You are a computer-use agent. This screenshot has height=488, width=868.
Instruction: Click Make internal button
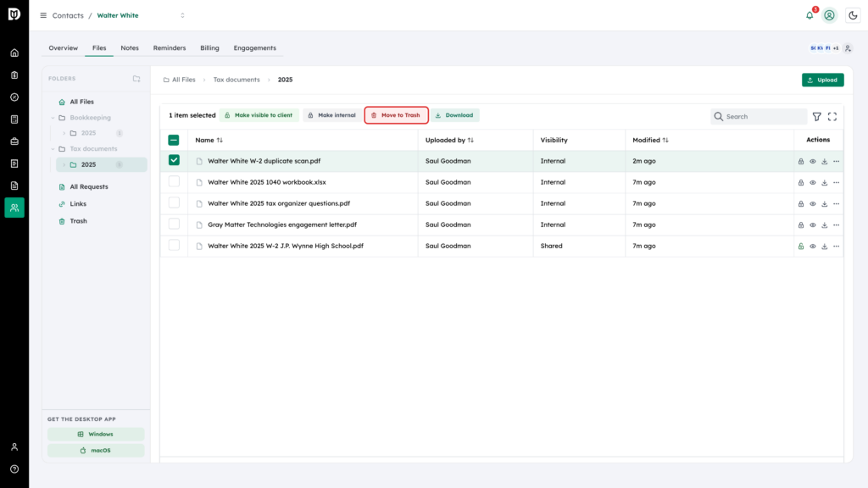(331, 115)
